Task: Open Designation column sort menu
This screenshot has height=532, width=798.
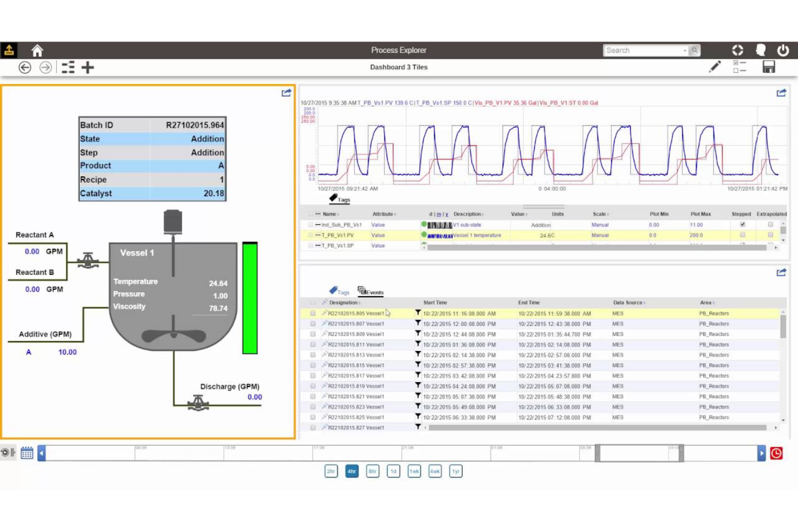Action: coord(345,302)
